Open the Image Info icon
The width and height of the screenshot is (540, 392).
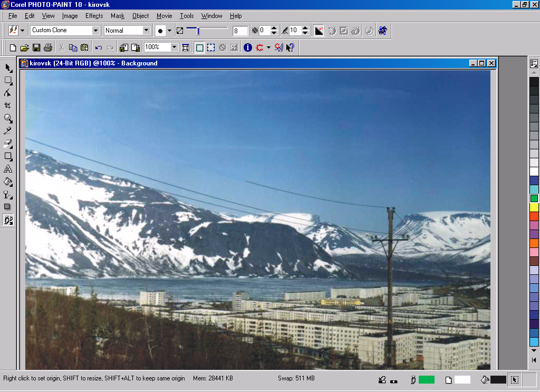tap(248, 47)
